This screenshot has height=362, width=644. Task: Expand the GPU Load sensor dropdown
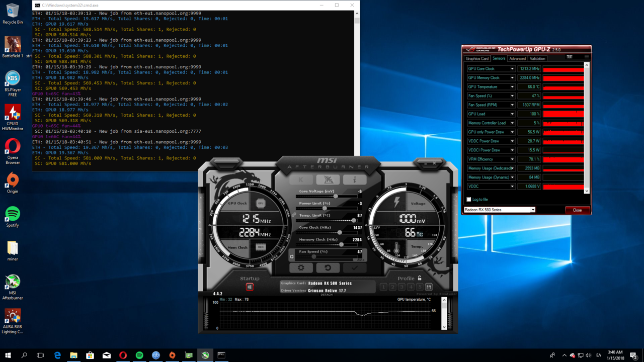512,114
